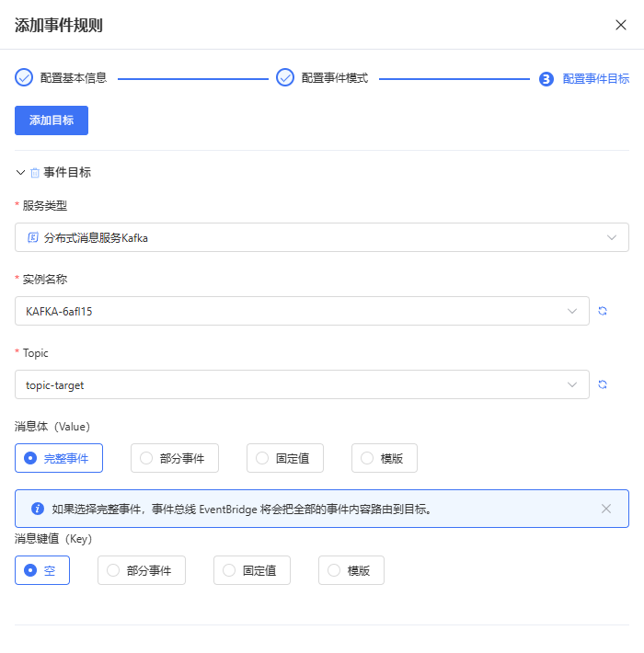The width and height of the screenshot is (644, 653).
Task: Select 固定值 for 消息键值 Key
Action: [251, 570]
